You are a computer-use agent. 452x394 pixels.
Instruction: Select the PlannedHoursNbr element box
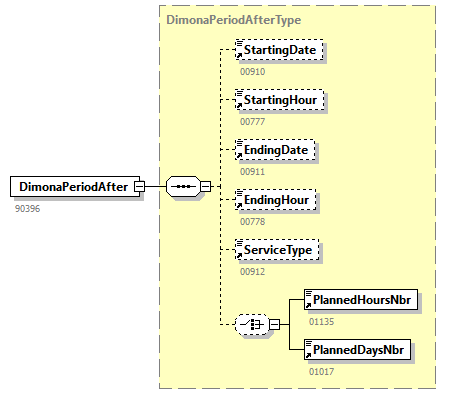click(361, 300)
